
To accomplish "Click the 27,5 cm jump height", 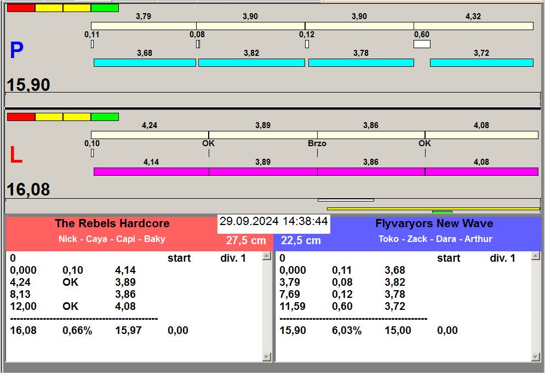I will (246, 241).
